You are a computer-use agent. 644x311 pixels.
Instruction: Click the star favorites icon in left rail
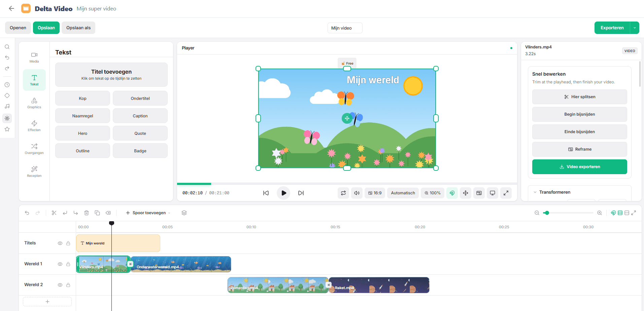tap(7, 129)
